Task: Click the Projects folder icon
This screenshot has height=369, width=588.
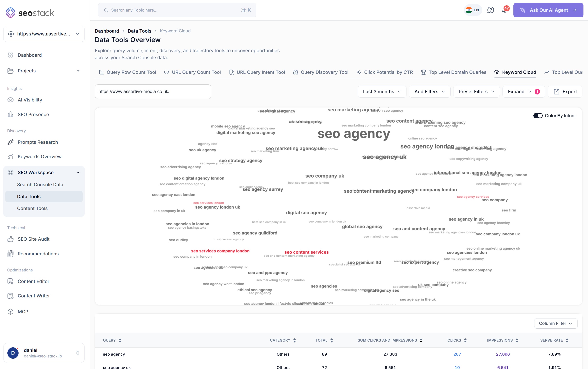Action: pos(10,71)
